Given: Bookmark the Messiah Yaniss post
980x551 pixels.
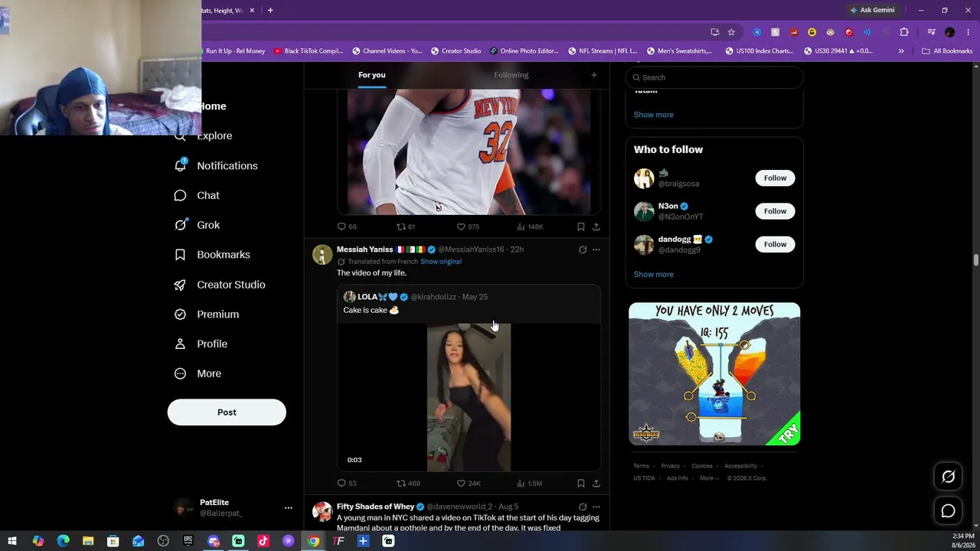Looking at the screenshot, I should click(581, 484).
